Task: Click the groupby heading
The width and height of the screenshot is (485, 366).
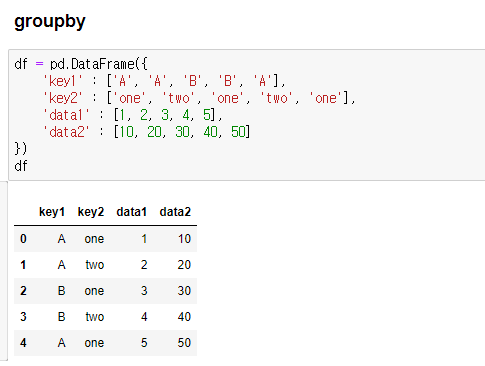Action: pyautogui.click(x=50, y=22)
